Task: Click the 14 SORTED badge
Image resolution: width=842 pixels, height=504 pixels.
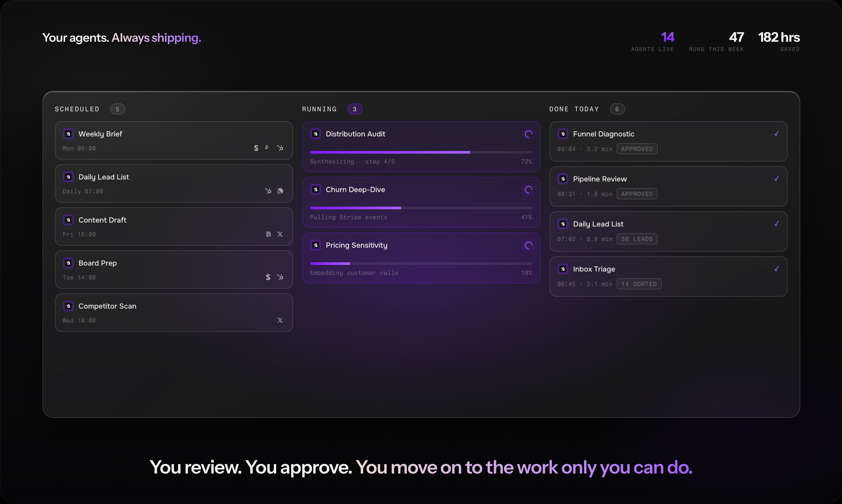Action: point(639,284)
